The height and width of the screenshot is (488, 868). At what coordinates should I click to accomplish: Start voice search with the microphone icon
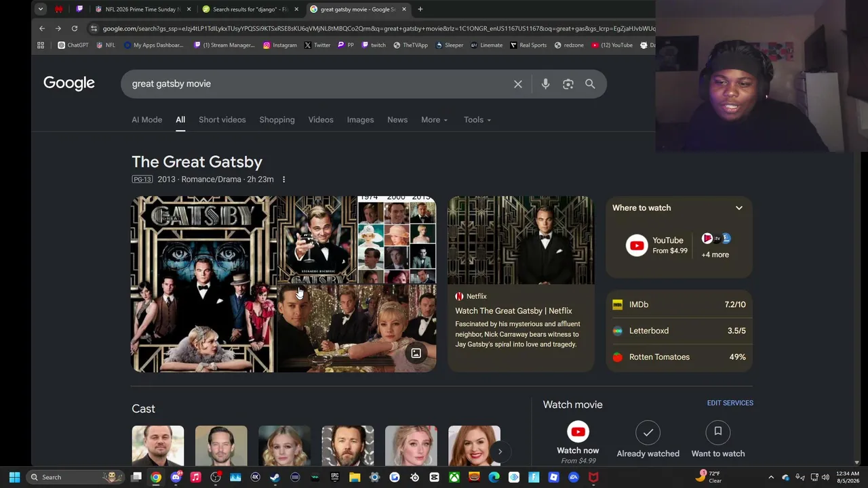pyautogui.click(x=545, y=84)
